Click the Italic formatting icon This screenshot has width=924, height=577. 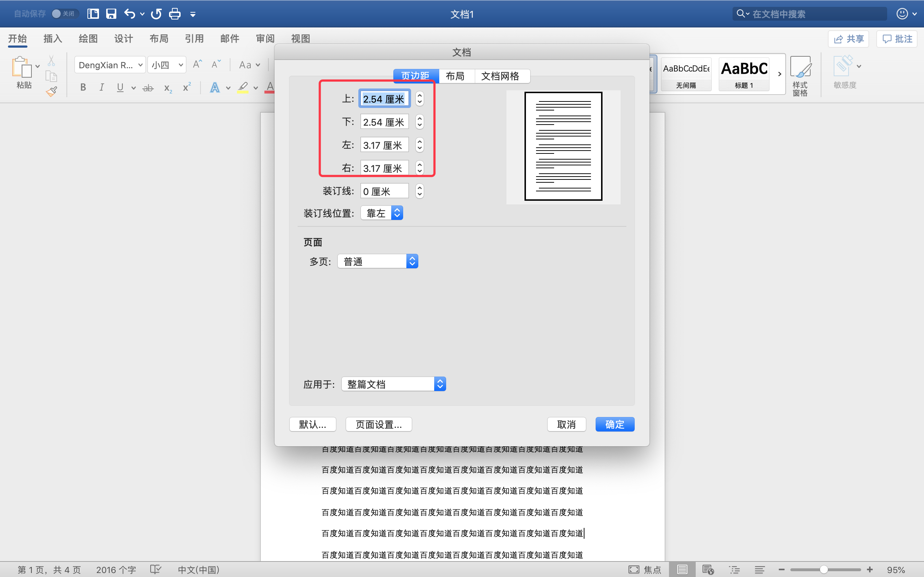[102, 87]
